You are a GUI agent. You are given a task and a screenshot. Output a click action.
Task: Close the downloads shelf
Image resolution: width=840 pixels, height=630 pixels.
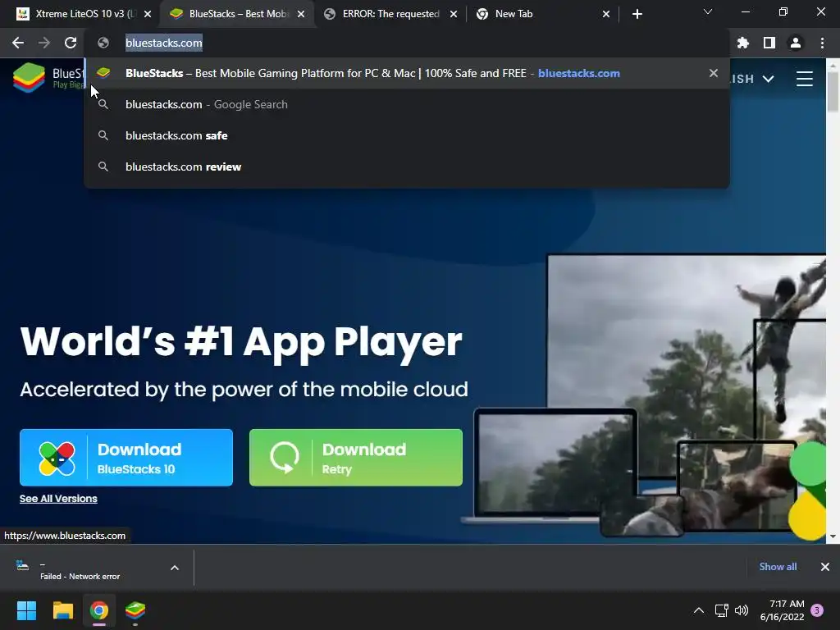pyautogui.click(x=825, y=567)
